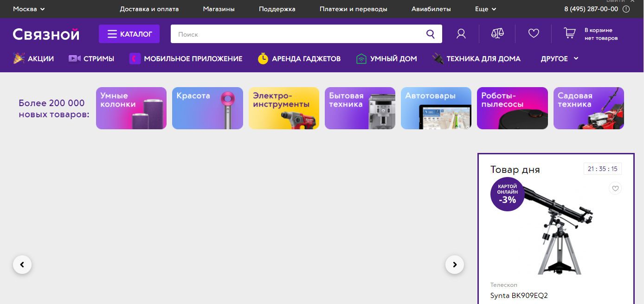Click the Мобильное приложение app icon
The image size is (644, 304).
click(x=135, y=58)
